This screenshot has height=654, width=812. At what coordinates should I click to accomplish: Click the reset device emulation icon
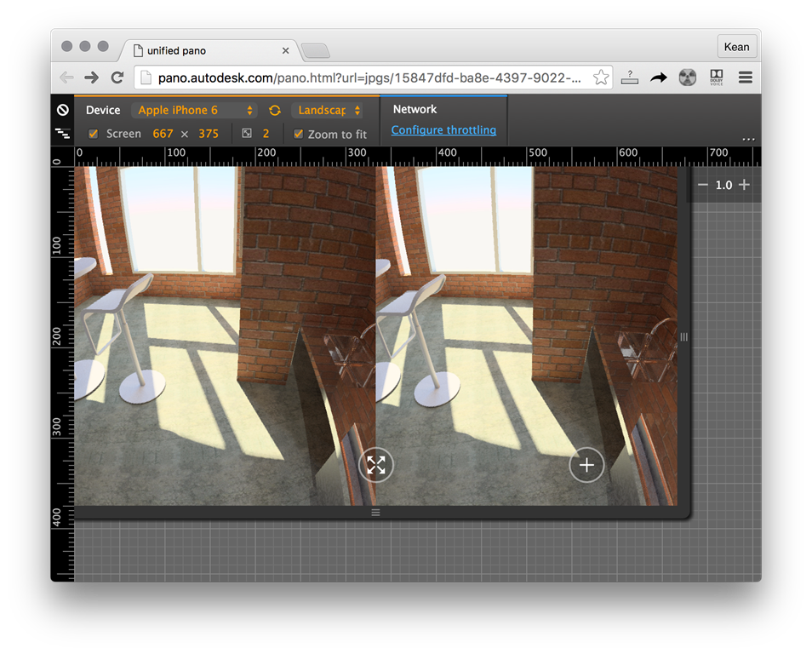[63, 111]
